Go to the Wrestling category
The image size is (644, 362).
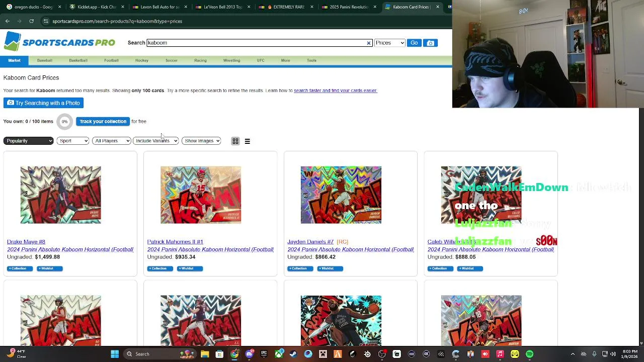231,60
